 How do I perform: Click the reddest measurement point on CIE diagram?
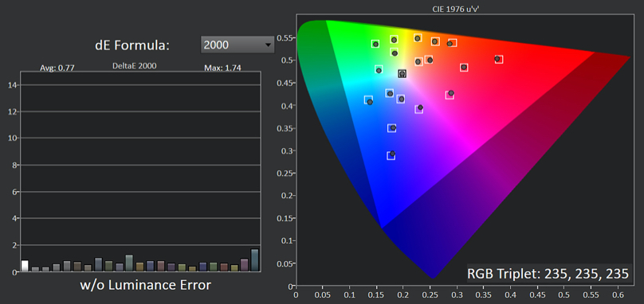click(497, 59)
